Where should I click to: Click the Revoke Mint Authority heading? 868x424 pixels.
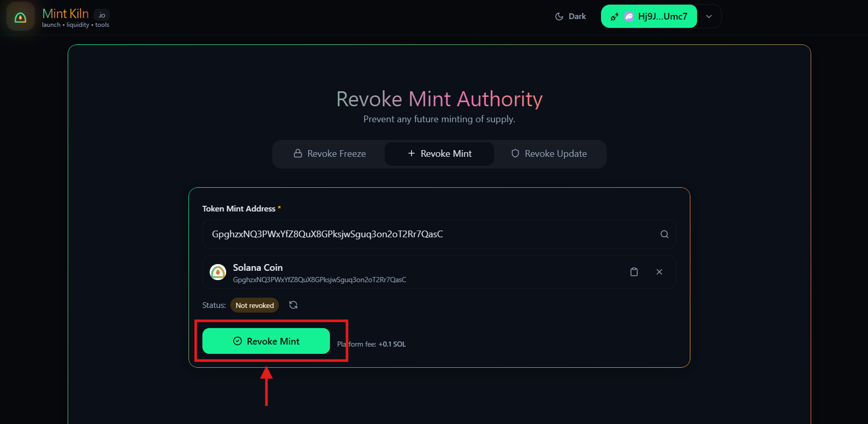(439, 99)
